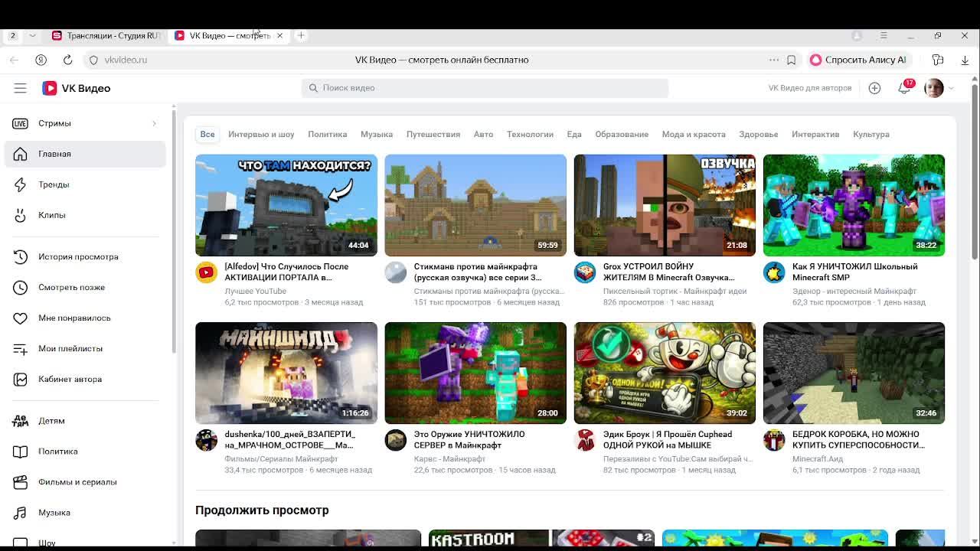Expand the tab group dropdown arrow

click(32, 36)
